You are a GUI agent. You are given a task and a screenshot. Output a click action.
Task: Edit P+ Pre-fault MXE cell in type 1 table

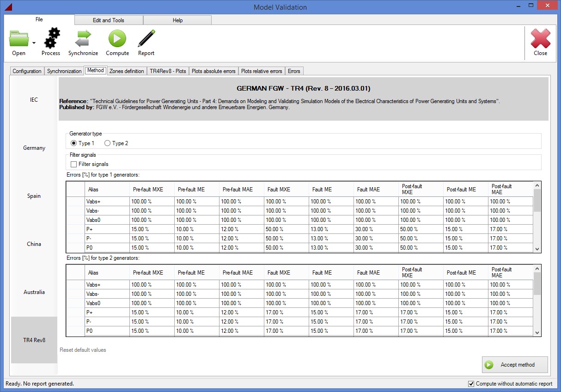click(x=152, y=229)
